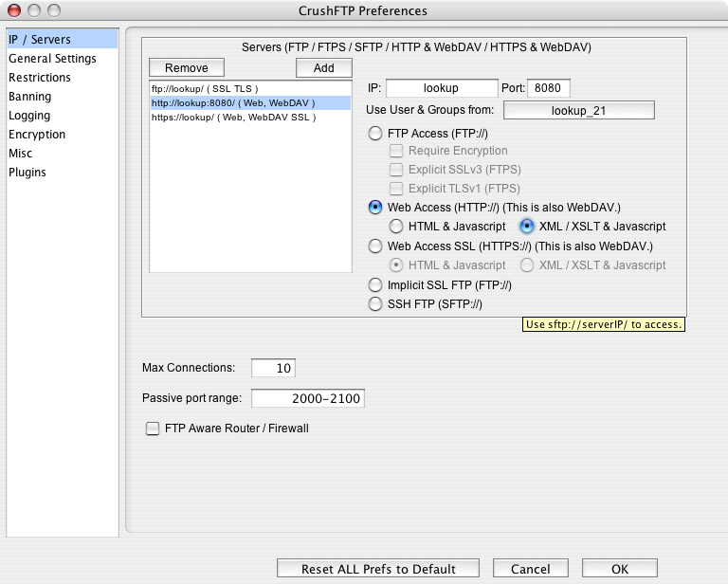Click the OK button
The height and width of the screenshot is (584, 728).
pyautogui.click(x=619, y=569)
